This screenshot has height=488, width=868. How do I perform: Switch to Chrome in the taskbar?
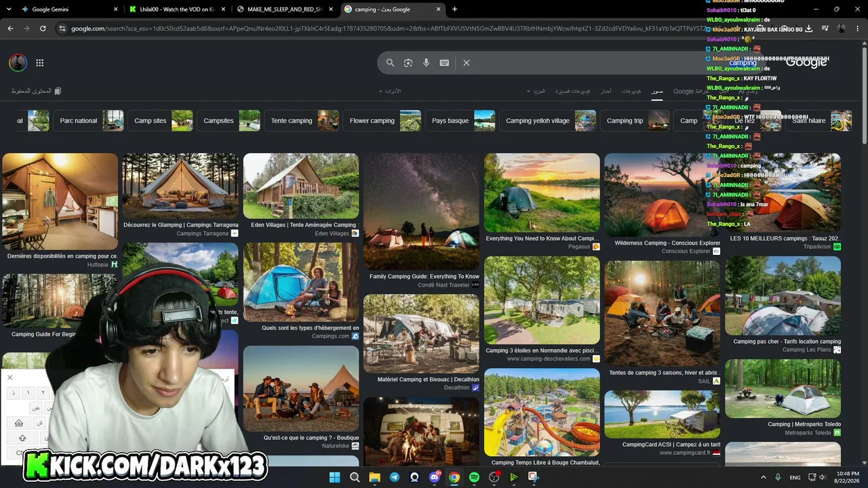tap(454, 477)
